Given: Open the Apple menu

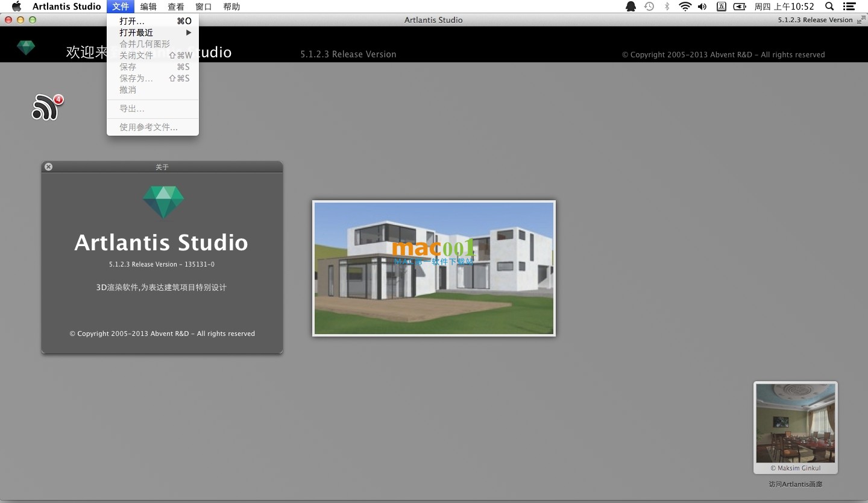Looking at the screenshot, I should (16, 7).
